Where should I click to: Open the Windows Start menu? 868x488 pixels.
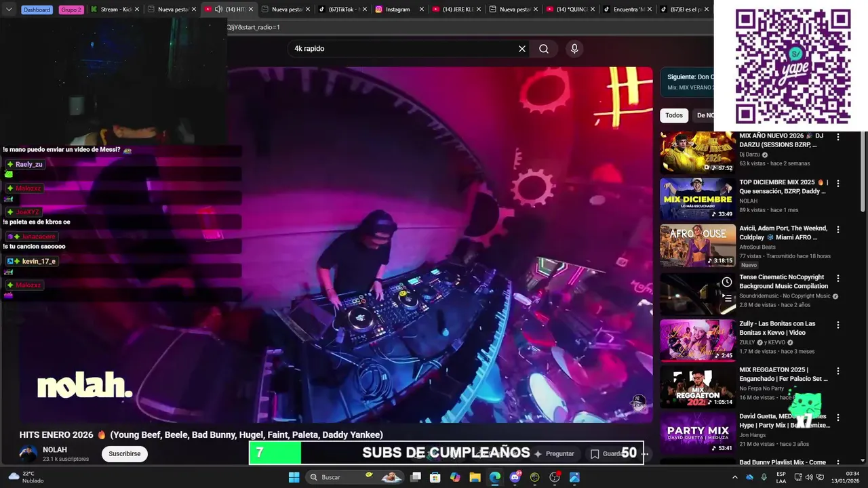[294, 477]
